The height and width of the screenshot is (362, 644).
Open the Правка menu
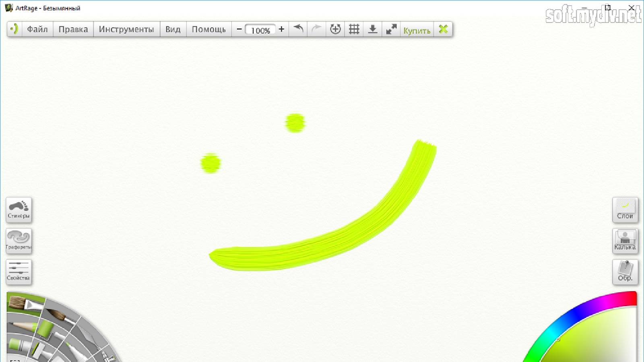coord(73,29)
